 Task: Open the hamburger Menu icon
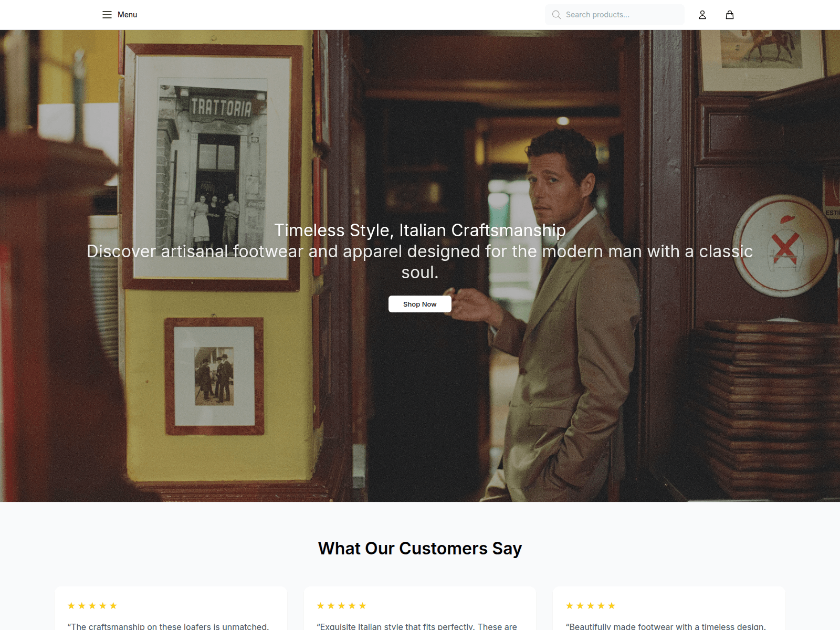pos(107,15)
